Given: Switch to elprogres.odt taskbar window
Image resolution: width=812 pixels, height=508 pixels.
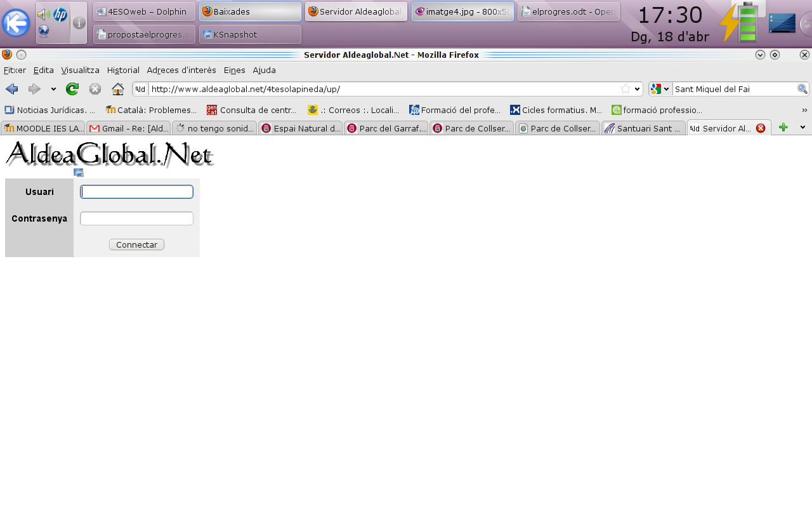Looking at the screenshot, I should (568, 11).
